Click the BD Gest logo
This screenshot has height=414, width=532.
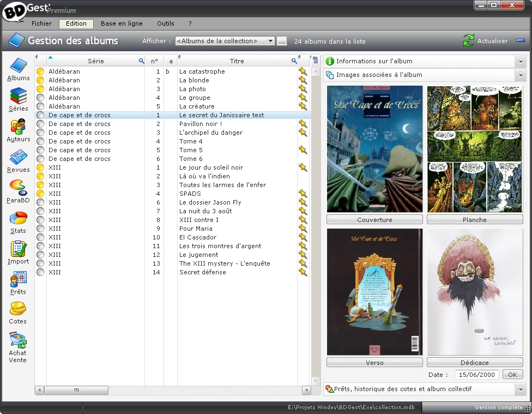(x=15, y=11)
